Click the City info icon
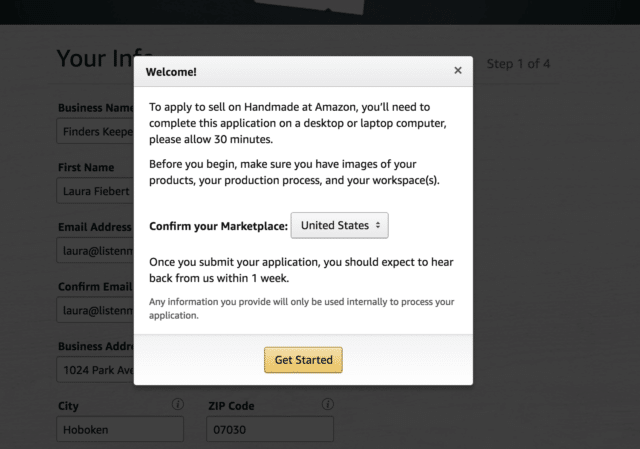Screen dimensions: 640x449 pyautogui.click(x=178, y=404)
